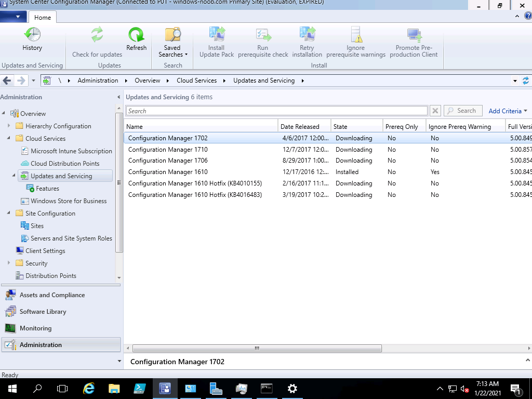Open the Monitoring workspace
This screenshot has width=532, height=399.
[x=61, y=328]
